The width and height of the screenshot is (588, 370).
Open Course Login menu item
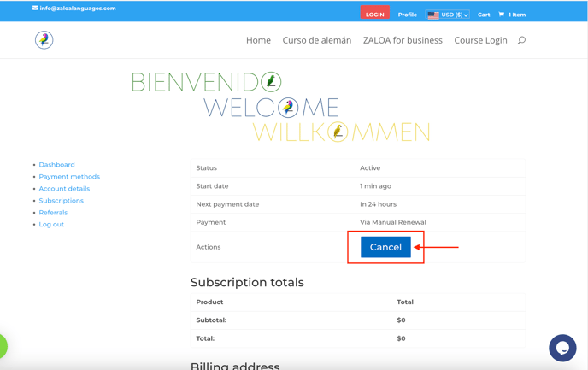point(480,40)
